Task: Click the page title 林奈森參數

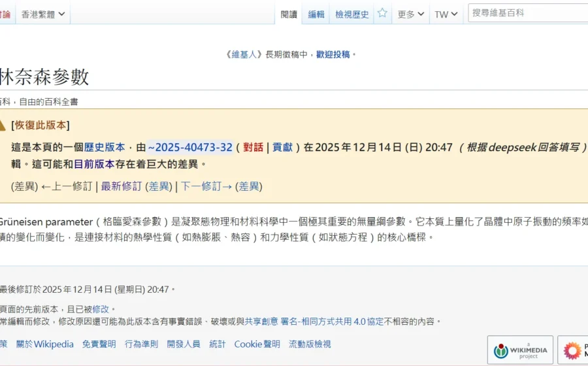Action: tap(44, 77)
